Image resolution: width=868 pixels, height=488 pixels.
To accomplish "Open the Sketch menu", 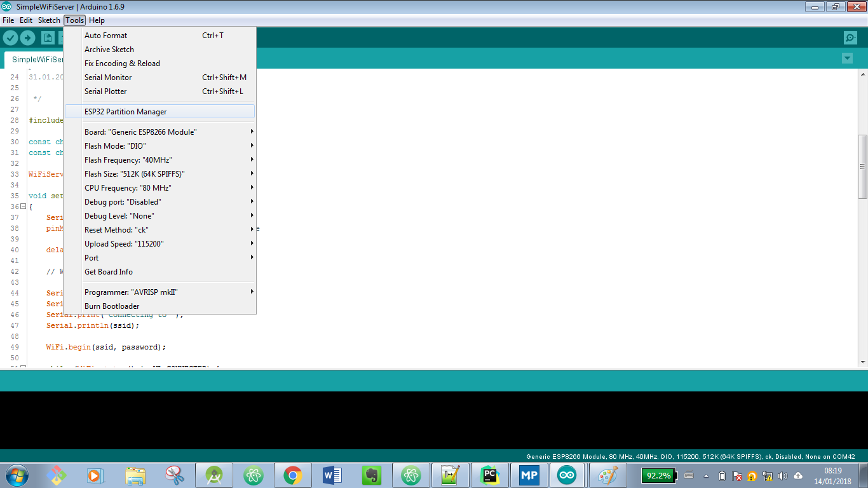I will point(49,20).
